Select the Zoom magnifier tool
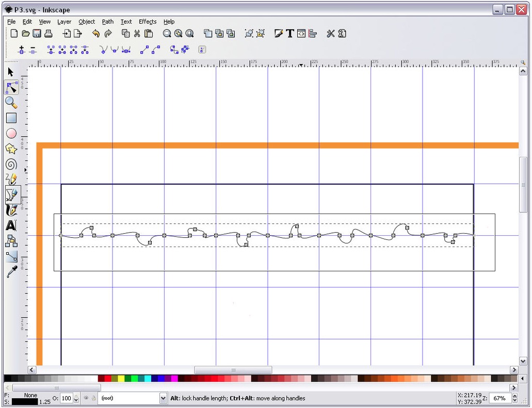 coord(11,103)
